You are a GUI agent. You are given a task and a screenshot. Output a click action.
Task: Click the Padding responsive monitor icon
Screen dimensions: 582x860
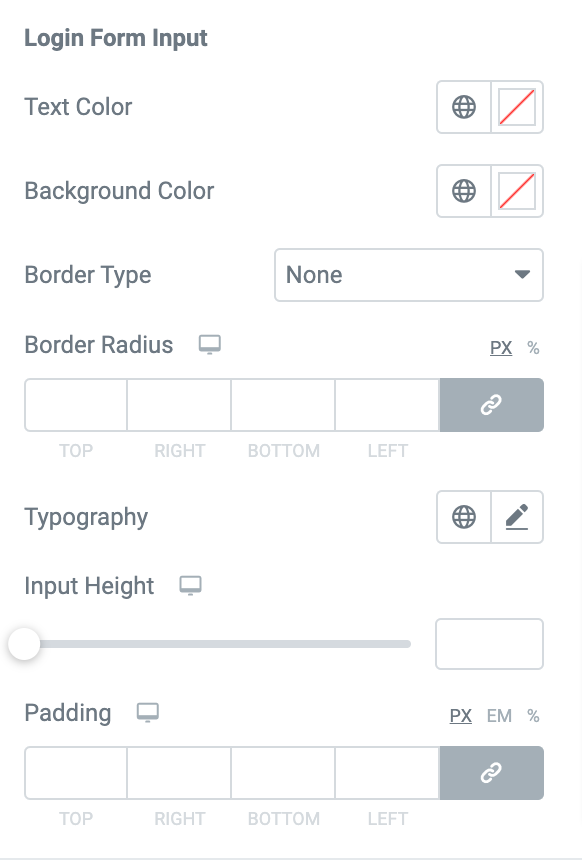(x=148, y=713)
